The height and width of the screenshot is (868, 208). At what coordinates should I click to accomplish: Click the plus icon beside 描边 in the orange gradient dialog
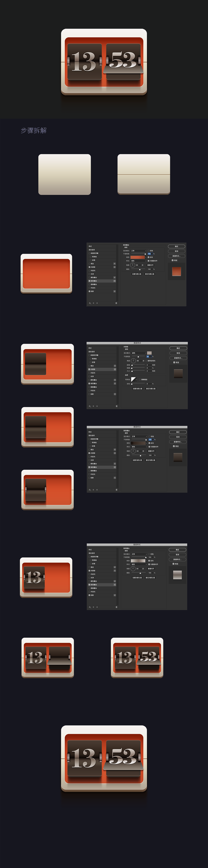pos(115,263)
